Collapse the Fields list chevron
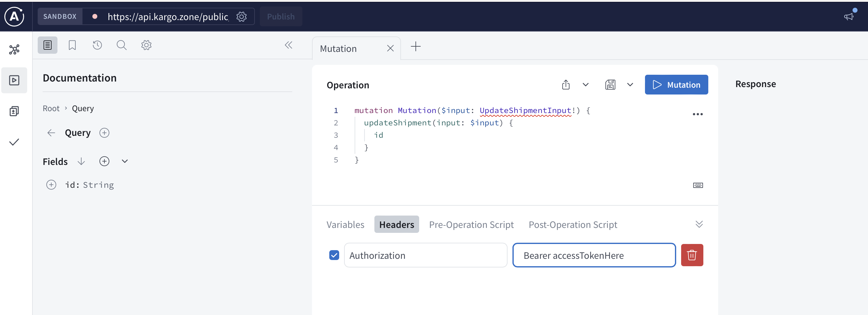This screenshot has height=315, width=868. [125, 161]
